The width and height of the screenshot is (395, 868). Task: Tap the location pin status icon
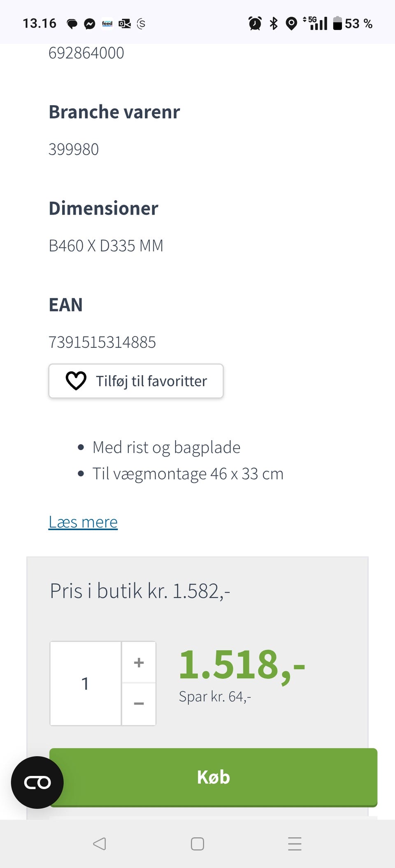click(x=291, y=23)
